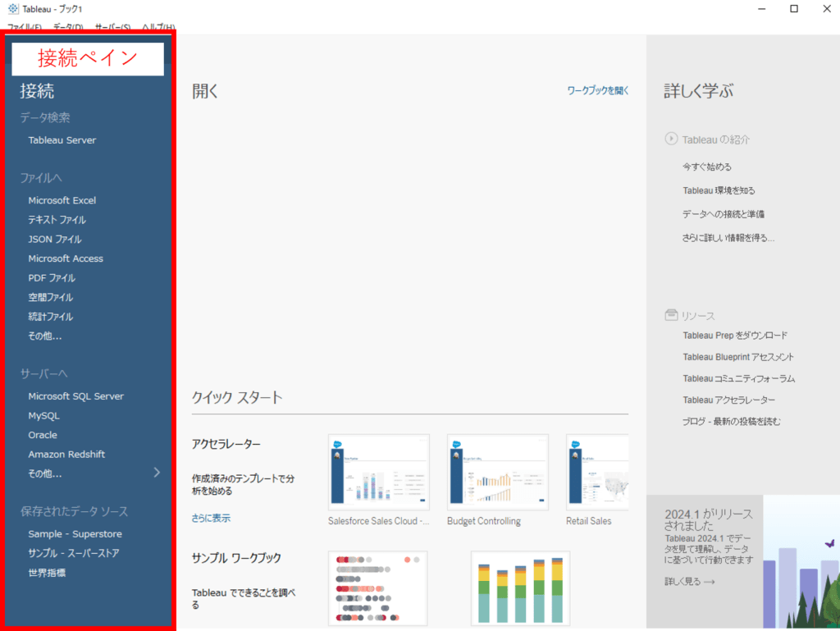This screenshot has height=631, width=840.
Task: Click 詳しく見る → in release banner
Action: coord(689,581)
